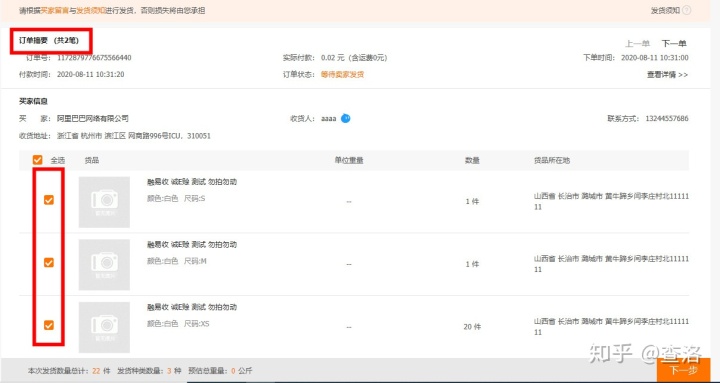Open the size M product thumbnail
This screenshot has width=720, height=383.
(104, 265)
